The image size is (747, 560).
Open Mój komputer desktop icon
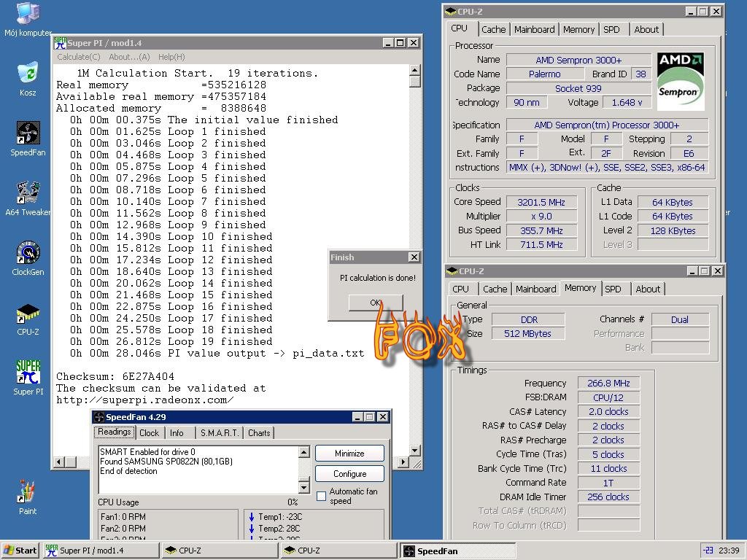tap(28, 19)
